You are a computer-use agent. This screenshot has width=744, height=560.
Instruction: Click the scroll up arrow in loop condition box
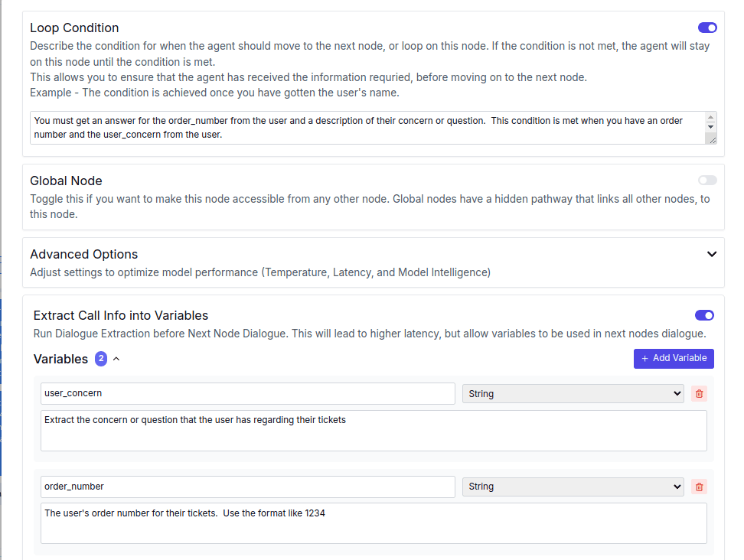710,117
